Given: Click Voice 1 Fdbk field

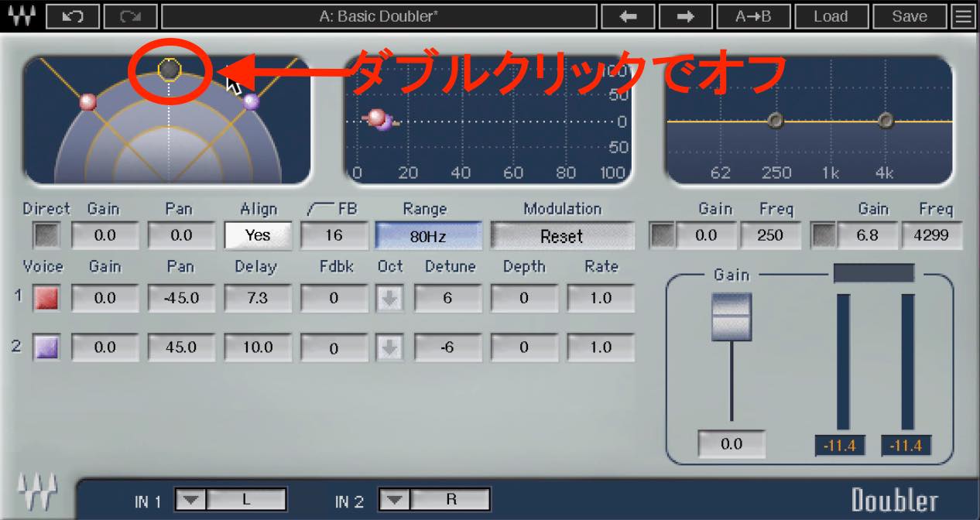Looking at the screenshot, I should tap(334, 299).
